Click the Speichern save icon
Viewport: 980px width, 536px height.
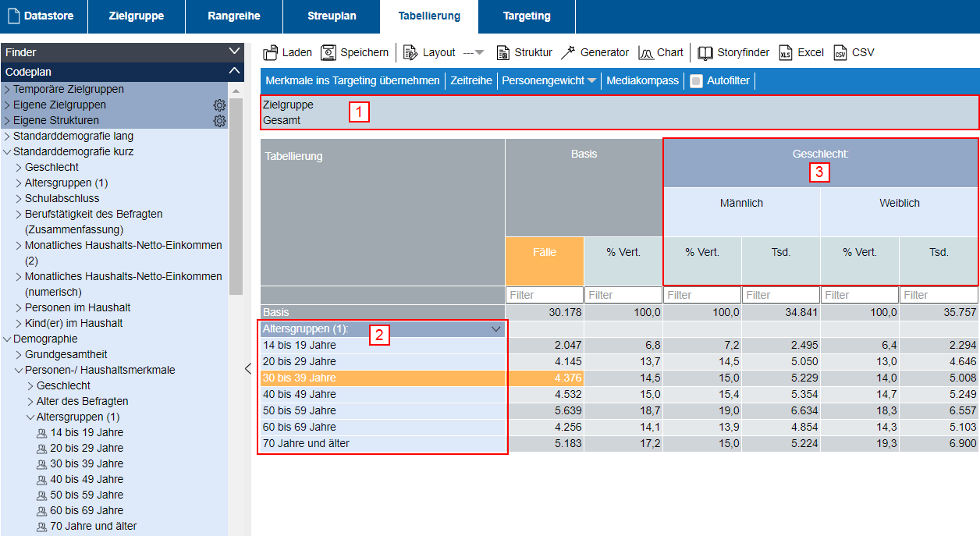(328, 52)
